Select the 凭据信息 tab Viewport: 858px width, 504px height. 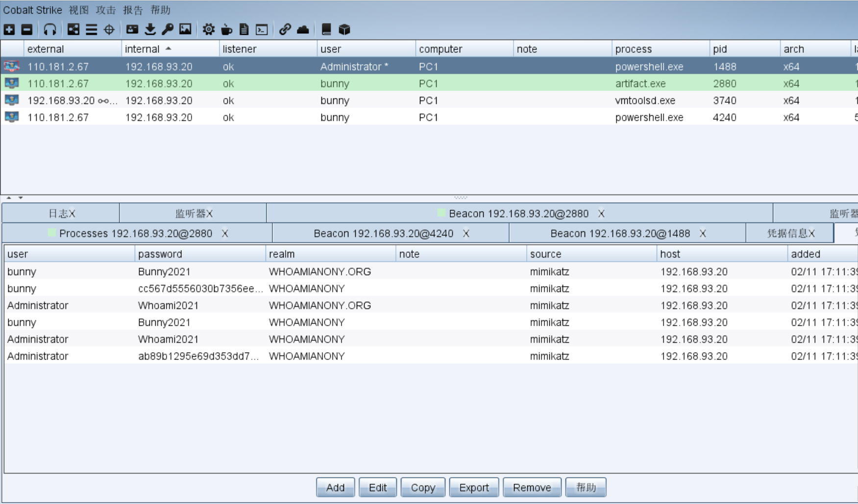pos(790,234)
